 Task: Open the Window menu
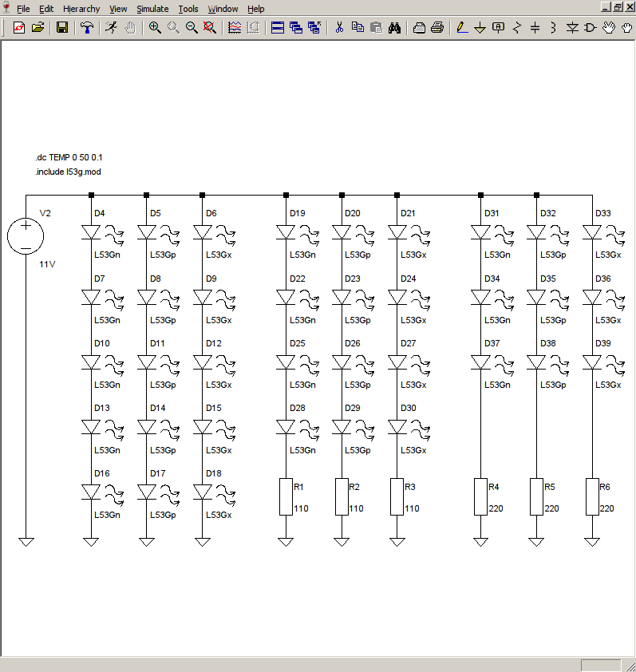[223, 9]
